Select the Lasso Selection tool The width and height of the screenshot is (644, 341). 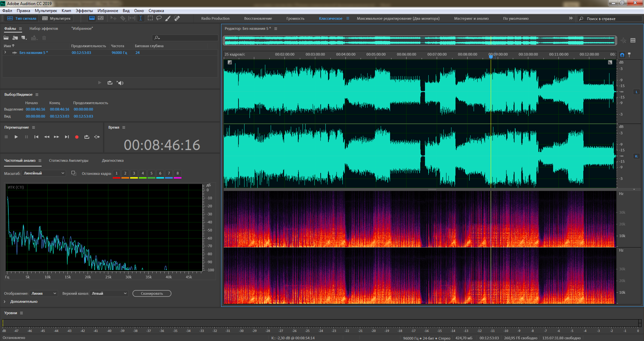point(159,18)
